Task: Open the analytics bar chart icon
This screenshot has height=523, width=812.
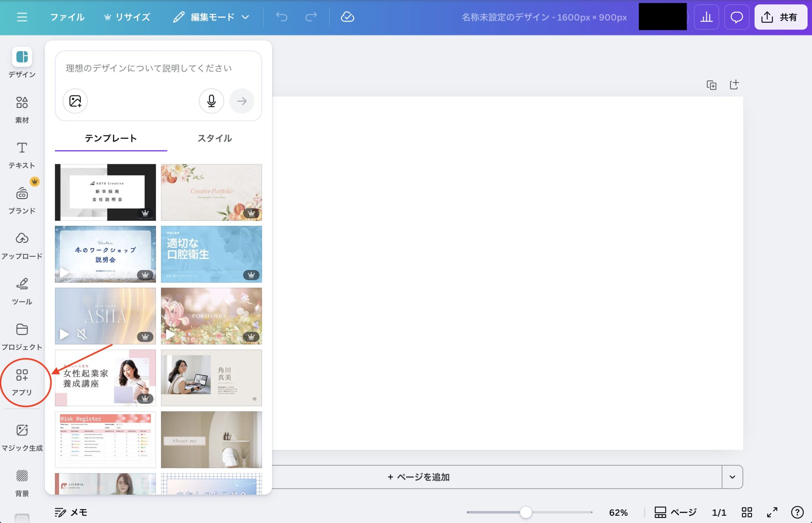Action: point(706,17)
